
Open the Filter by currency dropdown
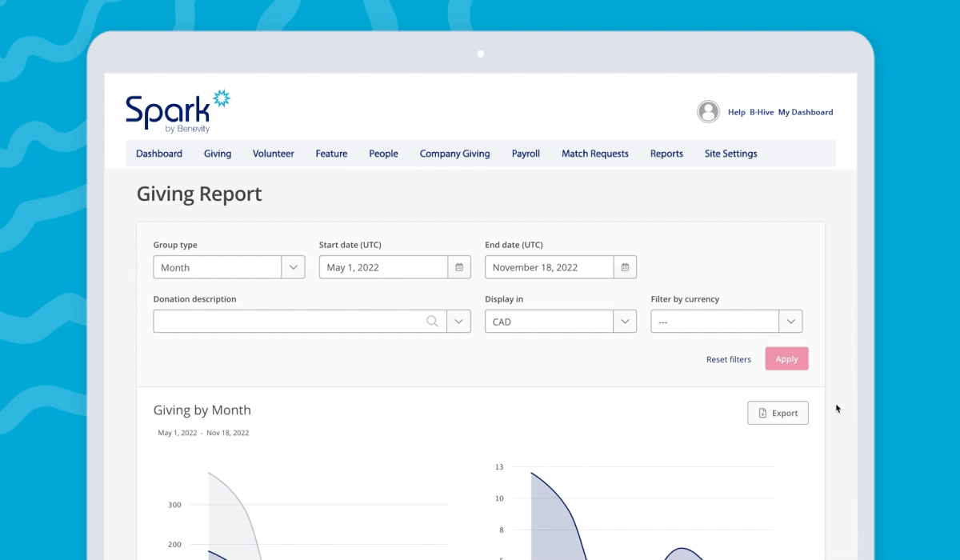pyautogui.click(x=726, y=322)
